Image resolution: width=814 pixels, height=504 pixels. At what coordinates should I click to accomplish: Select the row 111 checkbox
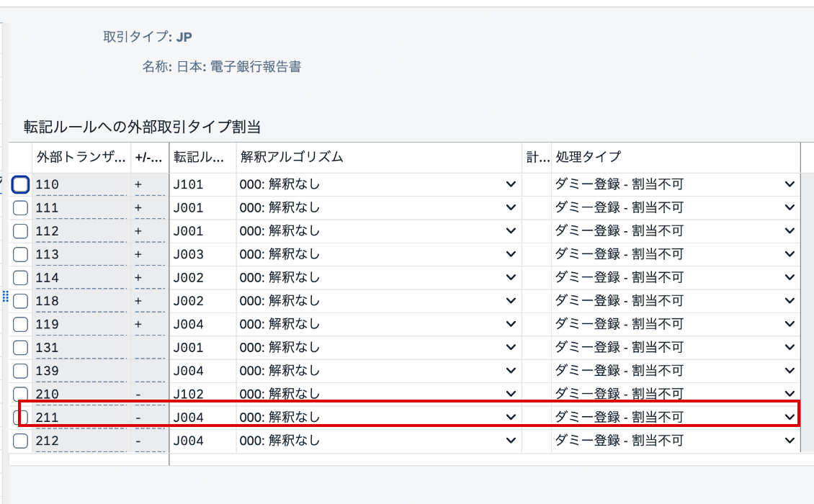[20, 207]
